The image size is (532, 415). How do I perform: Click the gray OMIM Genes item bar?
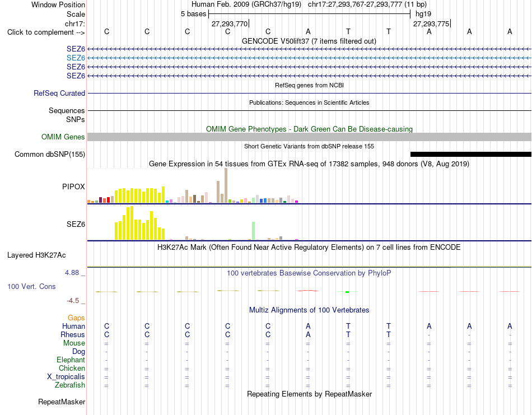pos(309,137)
